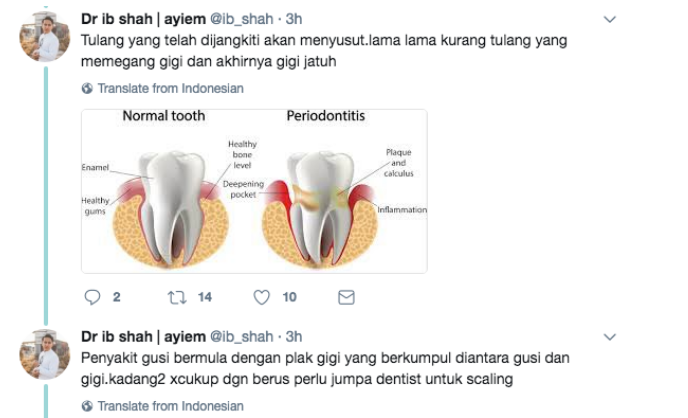
Task: Translate second tweet from Indonesian
Action: pyautogui.click(x=170, y=406)
